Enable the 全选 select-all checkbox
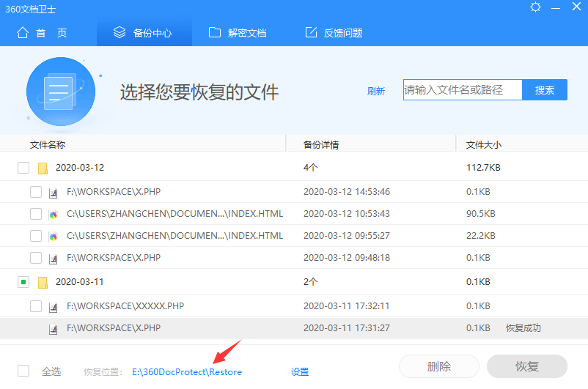The width and height of the screenshot is (588, 389). (x=23, y=371)
